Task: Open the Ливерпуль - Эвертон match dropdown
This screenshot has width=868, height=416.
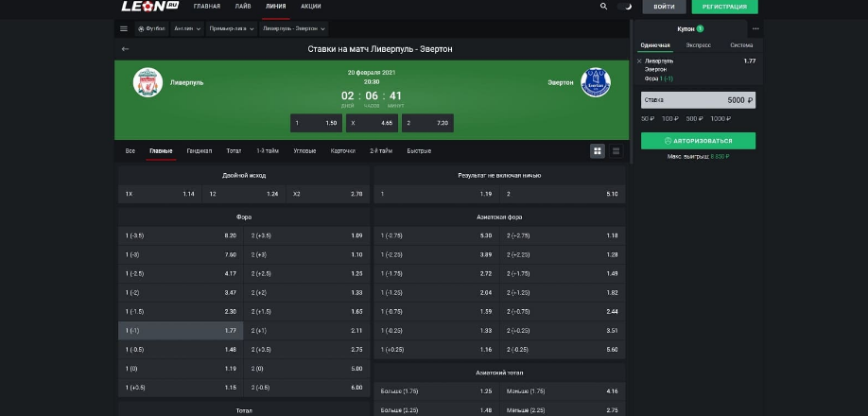Action: click(x=294, y=28)
